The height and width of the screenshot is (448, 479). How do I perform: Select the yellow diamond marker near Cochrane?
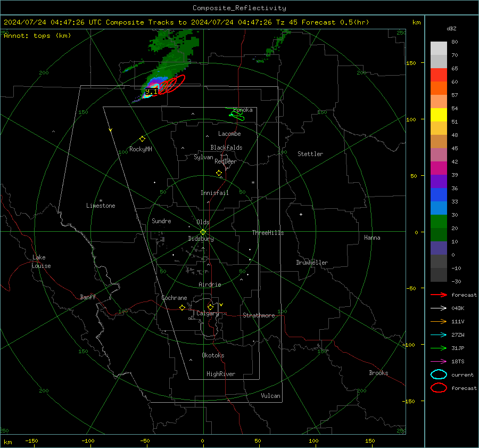pyautogui.click(x=182, y=307)
